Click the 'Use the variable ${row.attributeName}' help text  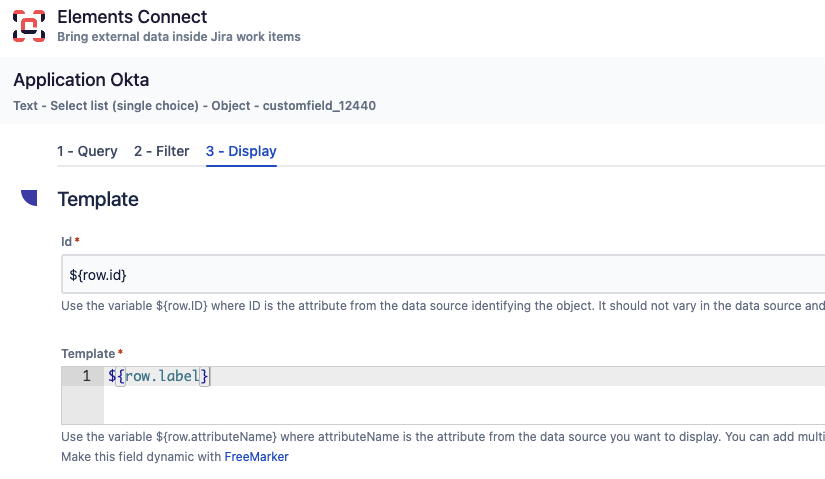coord(443,437)
